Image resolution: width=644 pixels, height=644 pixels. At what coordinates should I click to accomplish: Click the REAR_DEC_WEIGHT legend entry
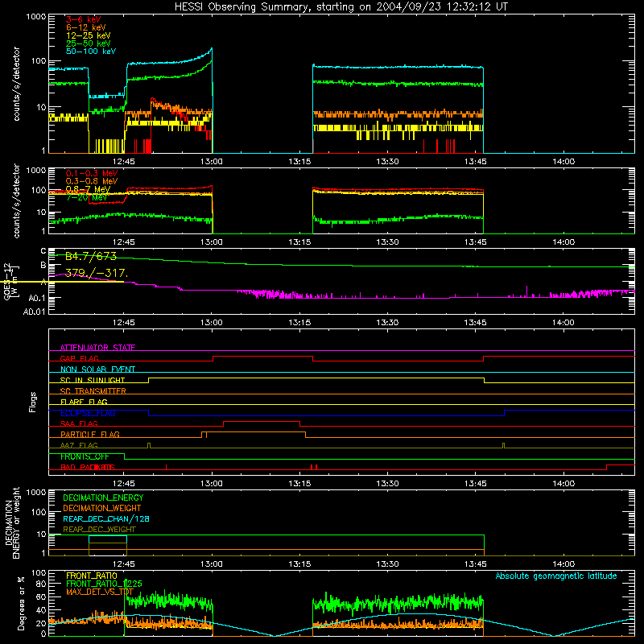99,530
